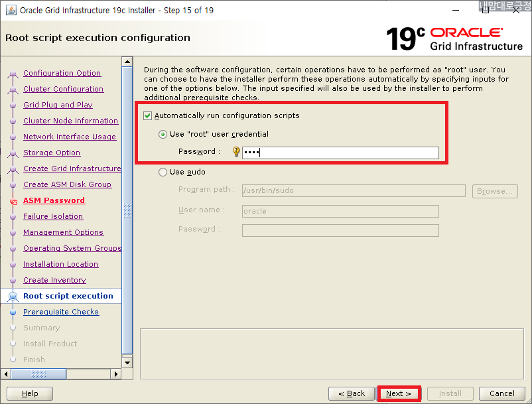Click the empty message area at the bottom
Screen dimensions: 532x404
click(x=332, y=354)
